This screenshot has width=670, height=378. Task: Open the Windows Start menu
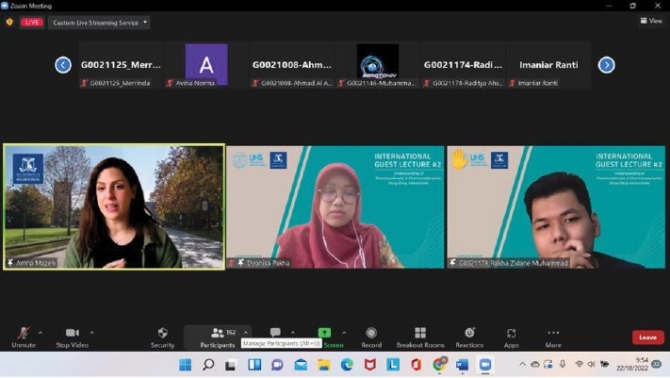(x=185, y=365)
